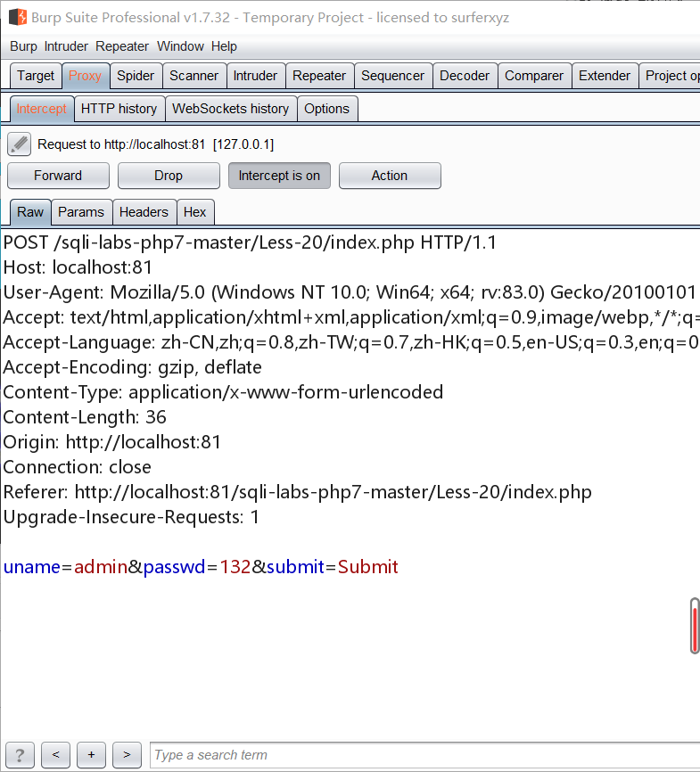Viewport: 700px width, 772px height.
Task: Click the search term input field
Action: point(424,755)
